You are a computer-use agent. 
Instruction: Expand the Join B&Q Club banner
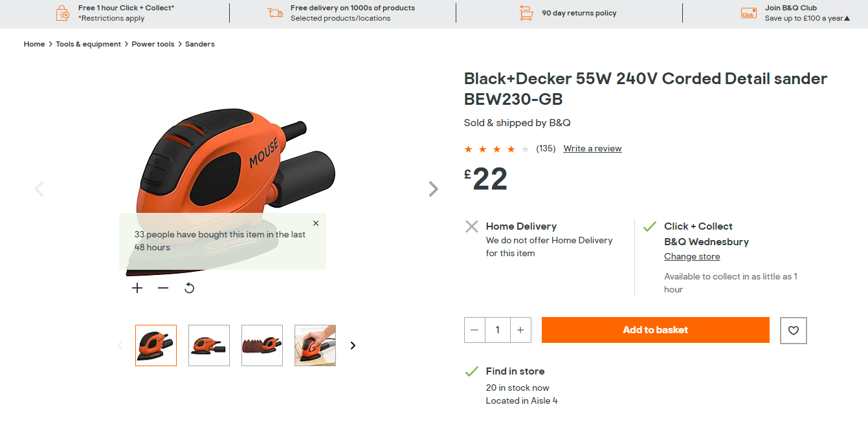(847, 18)
